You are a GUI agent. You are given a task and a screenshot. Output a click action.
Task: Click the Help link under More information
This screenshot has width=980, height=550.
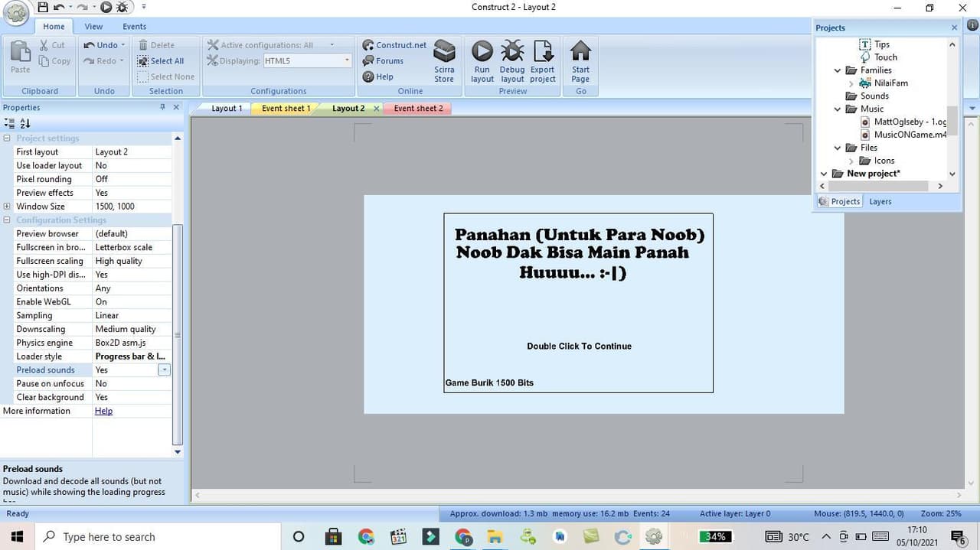point(103,411)
